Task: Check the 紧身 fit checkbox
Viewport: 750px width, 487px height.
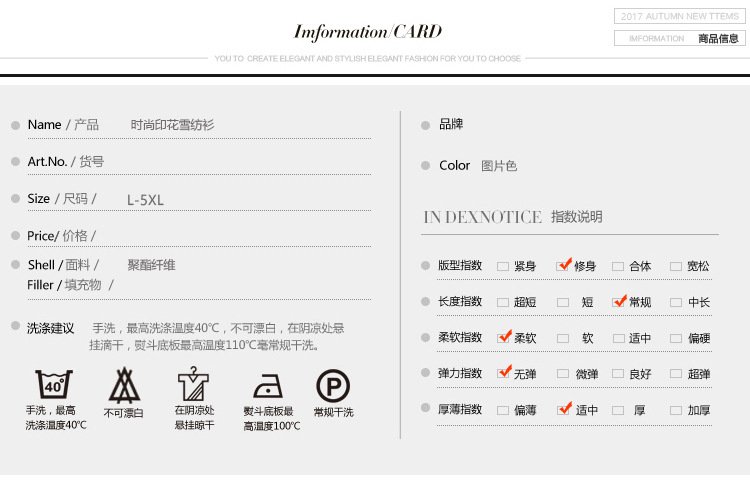Action: [x=503, y=266]
